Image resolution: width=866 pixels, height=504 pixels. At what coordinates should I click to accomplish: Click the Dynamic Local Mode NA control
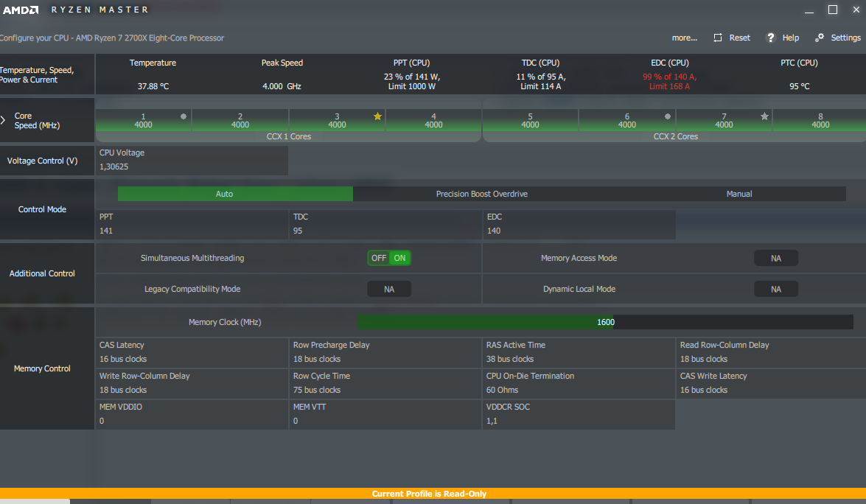click(776, 290)
